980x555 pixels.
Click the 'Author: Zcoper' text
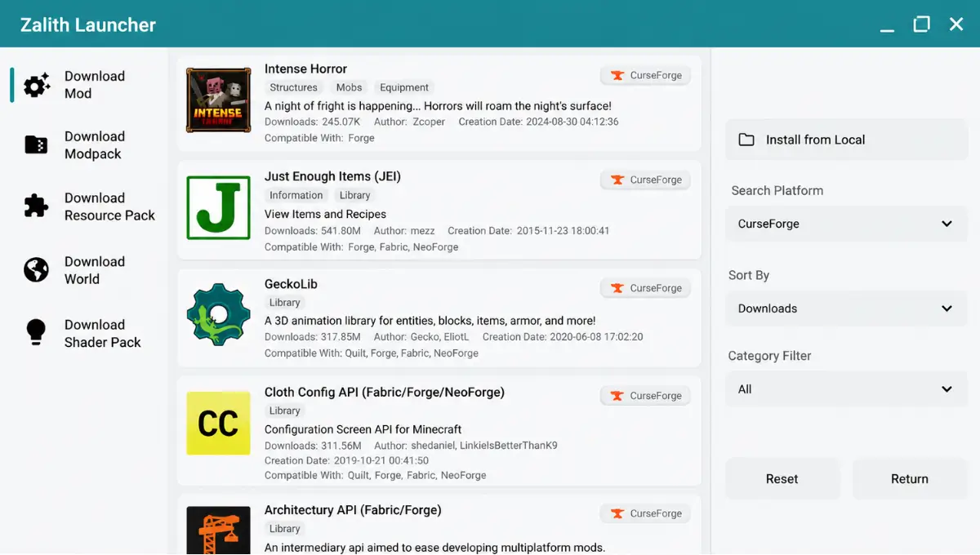coord(409,122)
